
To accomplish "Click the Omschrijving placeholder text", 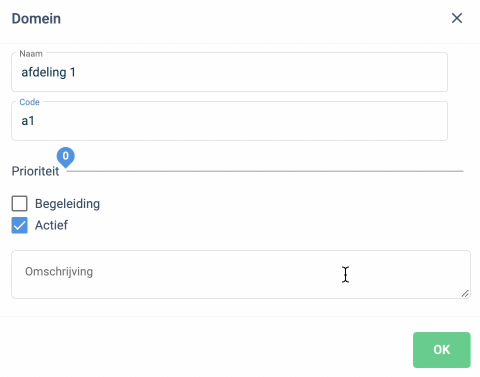I will [59, 272].
